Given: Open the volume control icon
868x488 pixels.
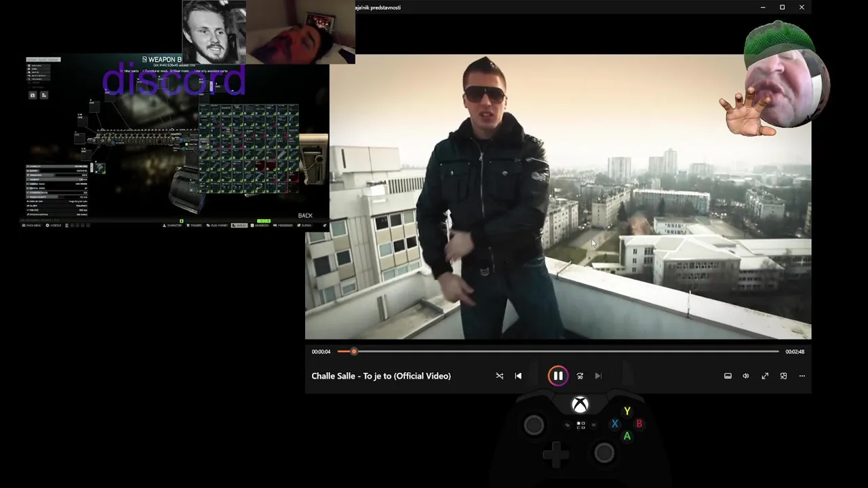Looking at the screenshot, I should pyautogui.click(x=746, y=375).
